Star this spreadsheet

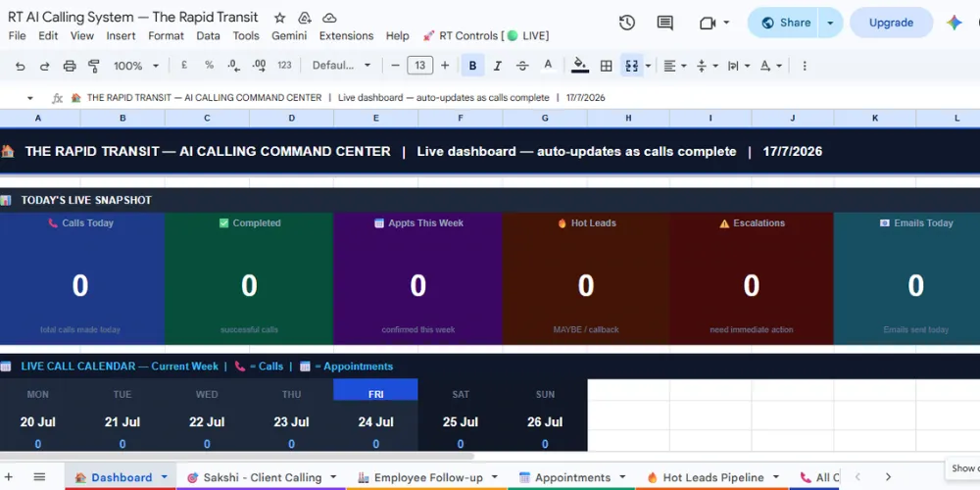click(280, 18)
